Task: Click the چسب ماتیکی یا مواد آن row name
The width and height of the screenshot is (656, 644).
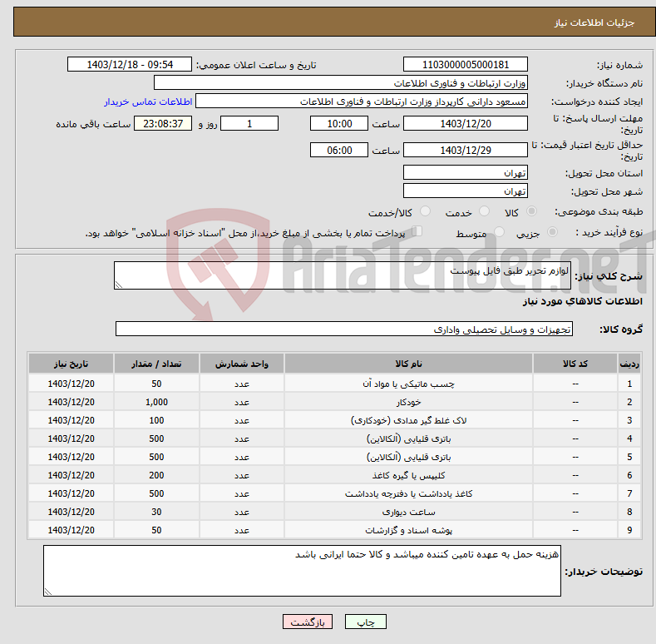Action: point(408,384)
